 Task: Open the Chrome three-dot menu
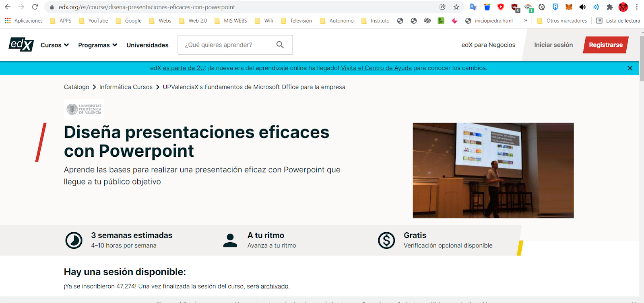637,7
